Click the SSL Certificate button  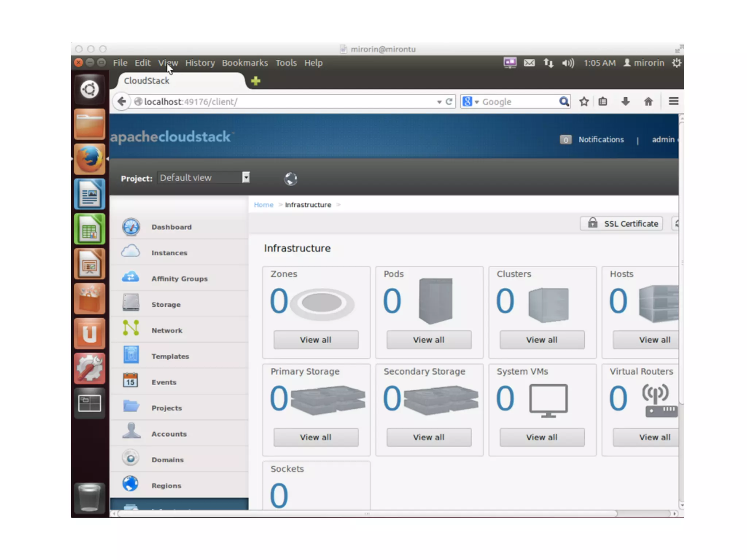(x=621, y=223)
